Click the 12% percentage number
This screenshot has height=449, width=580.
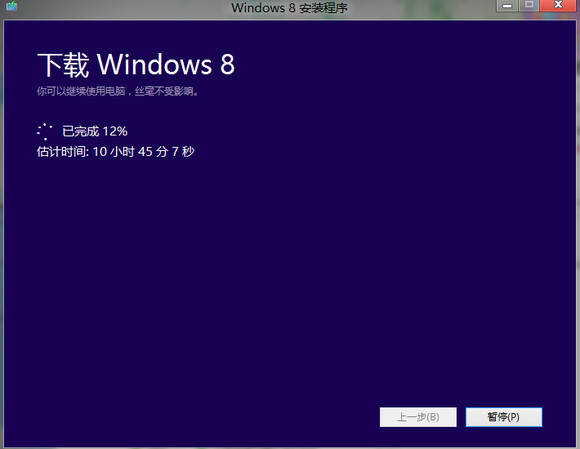point(115,131)
